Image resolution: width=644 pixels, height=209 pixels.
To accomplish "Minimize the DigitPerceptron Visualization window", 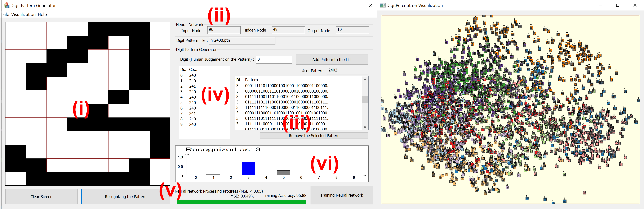I will point(601,5).
